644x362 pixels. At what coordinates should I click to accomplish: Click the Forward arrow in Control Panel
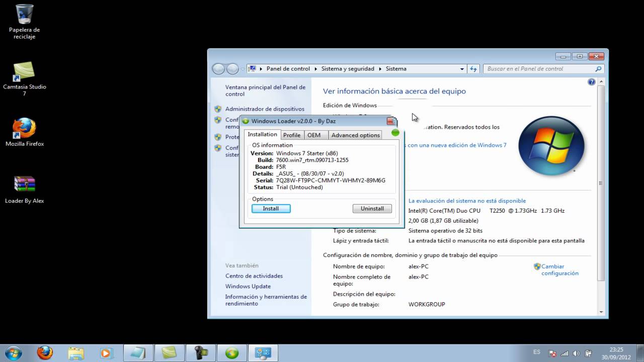(232, 69)
